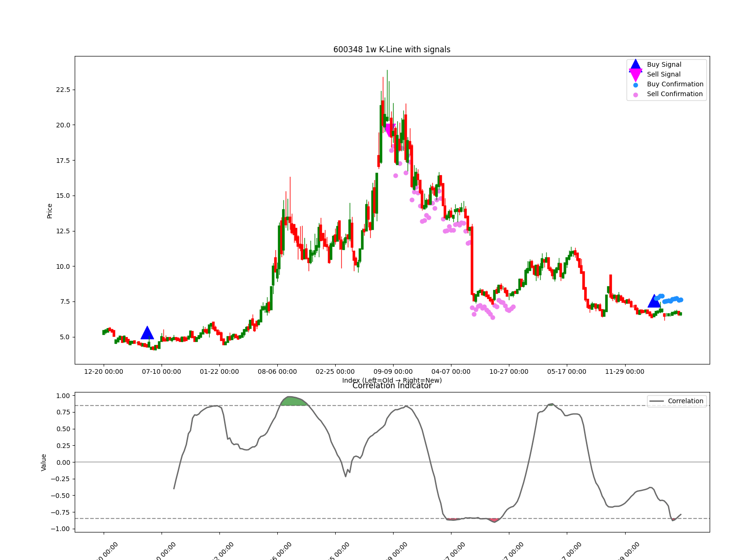Click the 01-22 00:00 x-axis tick label
The height and width of the screenshot is (560, 747).
pos(219,372)
